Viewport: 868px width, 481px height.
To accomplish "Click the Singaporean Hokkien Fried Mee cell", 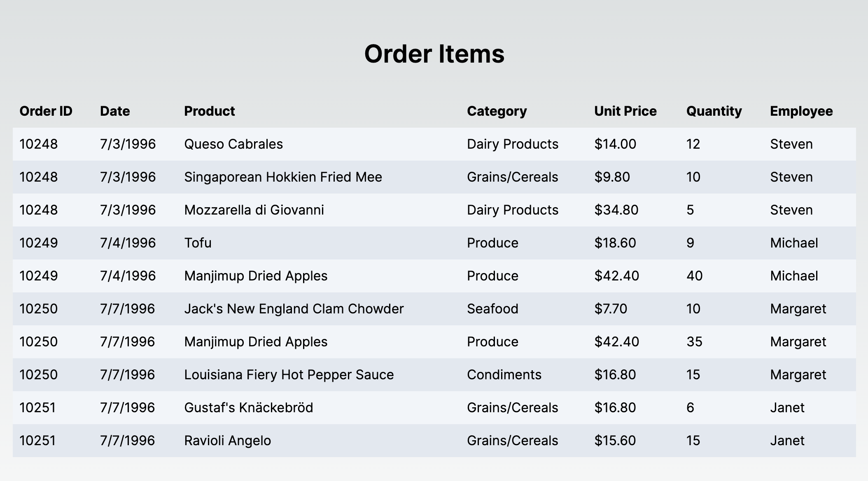I will (283, 177).
